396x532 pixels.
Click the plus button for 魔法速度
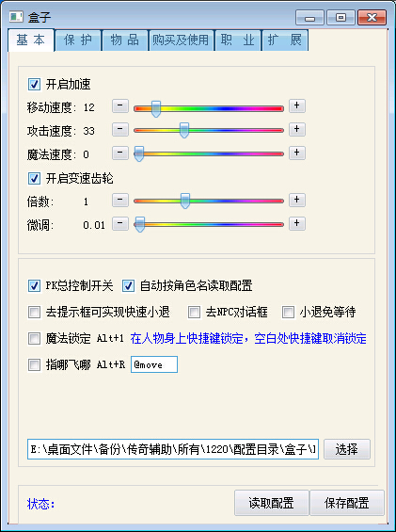[x=297, y=153]
